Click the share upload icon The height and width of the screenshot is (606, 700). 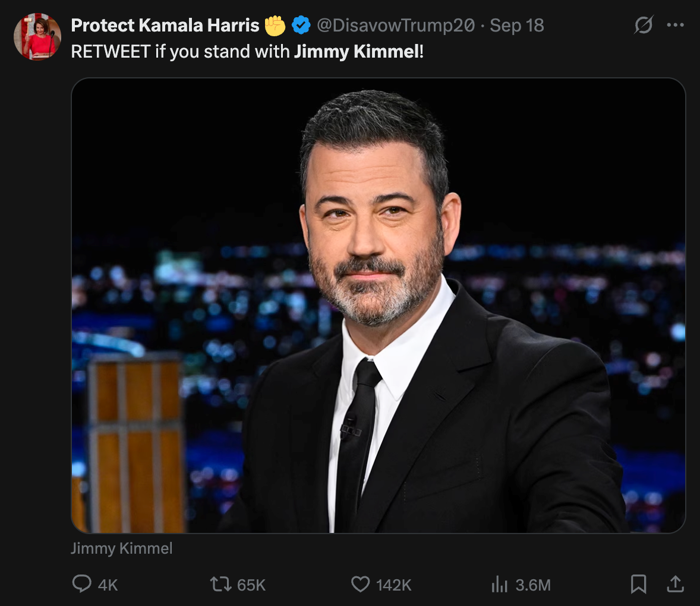tap(675, 584)
